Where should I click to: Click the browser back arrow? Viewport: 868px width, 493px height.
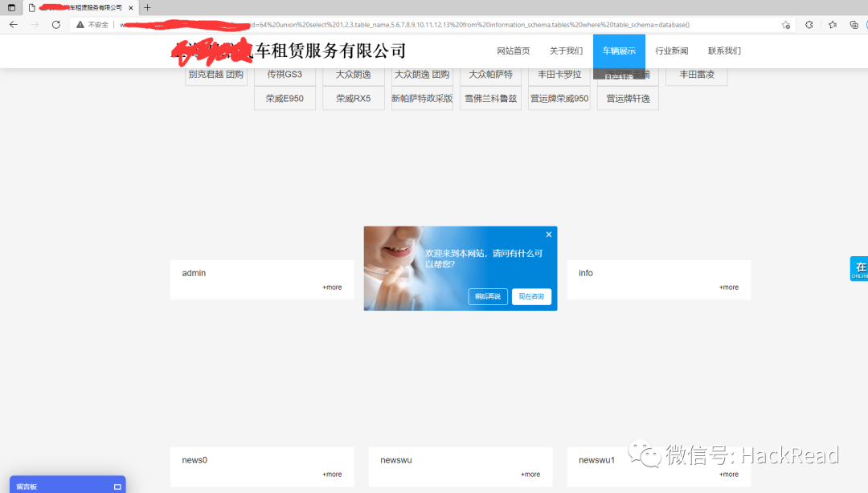tap(14, 24)
